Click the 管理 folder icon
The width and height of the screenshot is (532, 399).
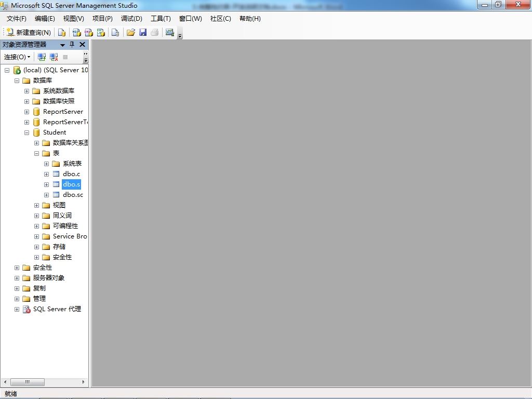26,299
